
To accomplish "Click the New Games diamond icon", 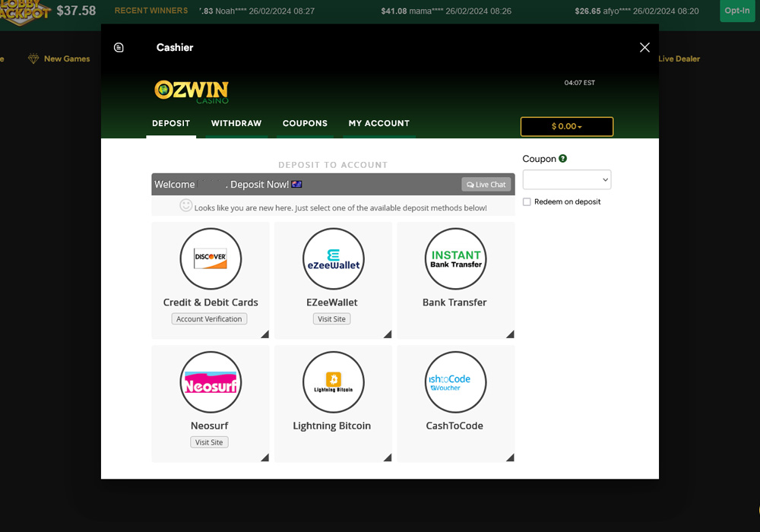I will pyautogui.click(x=33, y=59).
